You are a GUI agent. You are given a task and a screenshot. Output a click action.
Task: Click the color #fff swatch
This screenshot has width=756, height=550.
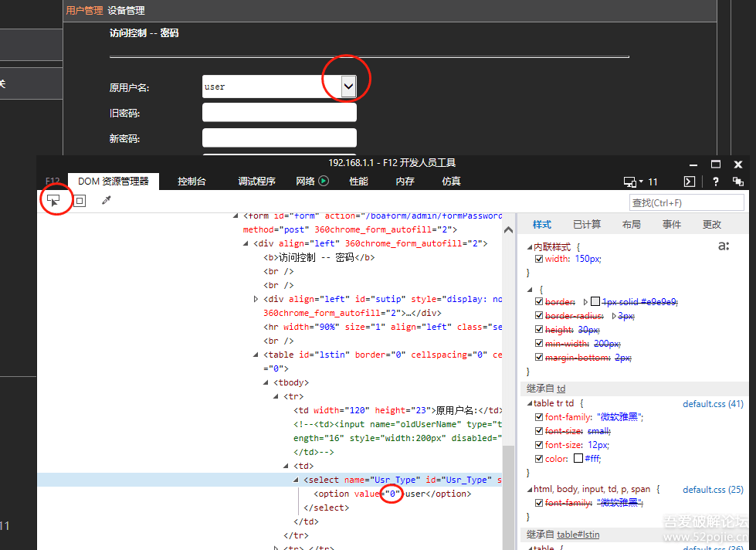[578, 458]
